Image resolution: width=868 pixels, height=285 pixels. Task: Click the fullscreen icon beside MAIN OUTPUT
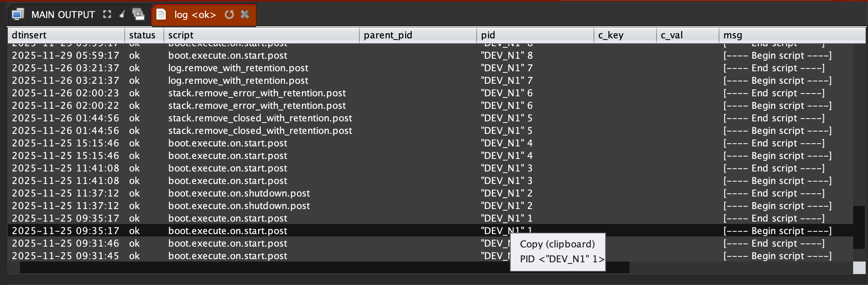[x=107, y=14]
